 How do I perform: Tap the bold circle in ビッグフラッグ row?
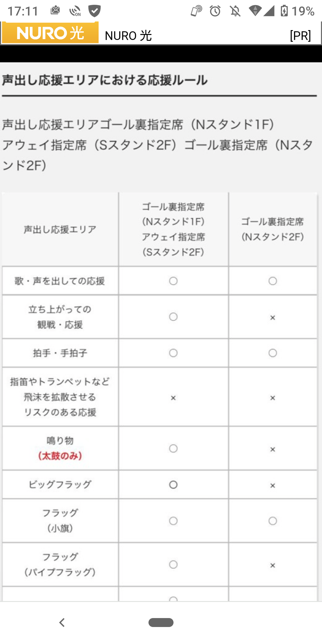(173, 485)
